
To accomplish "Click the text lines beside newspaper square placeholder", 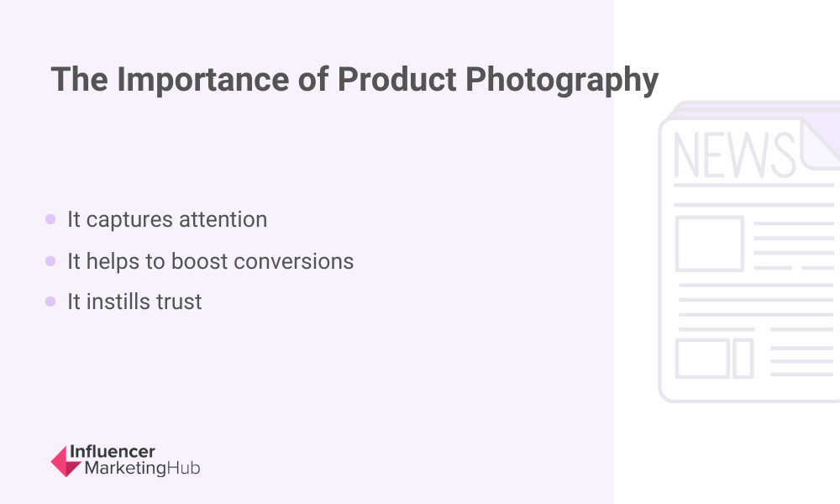I will point(794,245).
